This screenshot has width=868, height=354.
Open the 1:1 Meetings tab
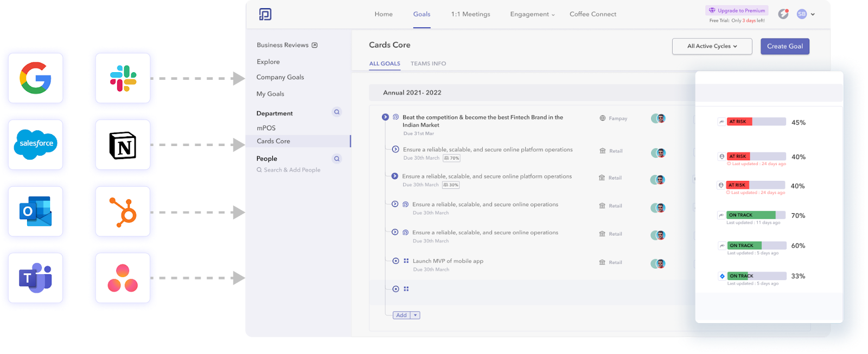[x=470, y=14]
